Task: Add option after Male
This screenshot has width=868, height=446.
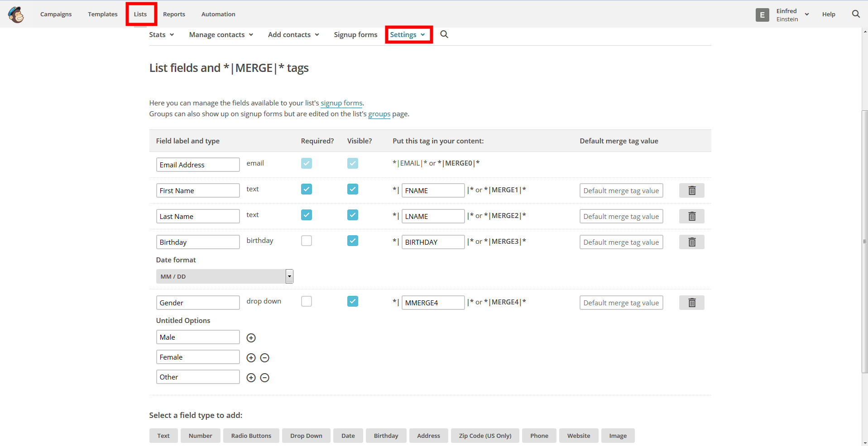Action: (251, 338)
